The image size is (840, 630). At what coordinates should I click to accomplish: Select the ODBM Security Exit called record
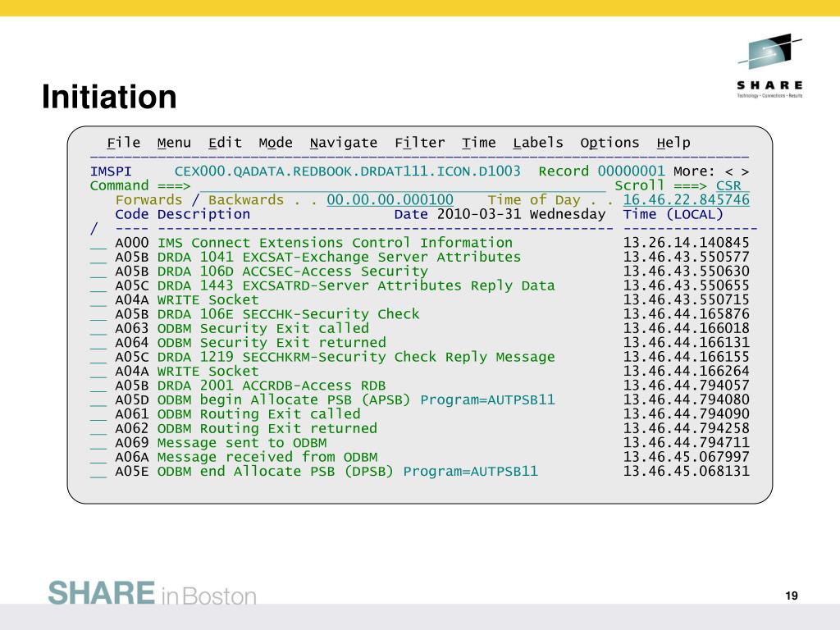point(419,328)
